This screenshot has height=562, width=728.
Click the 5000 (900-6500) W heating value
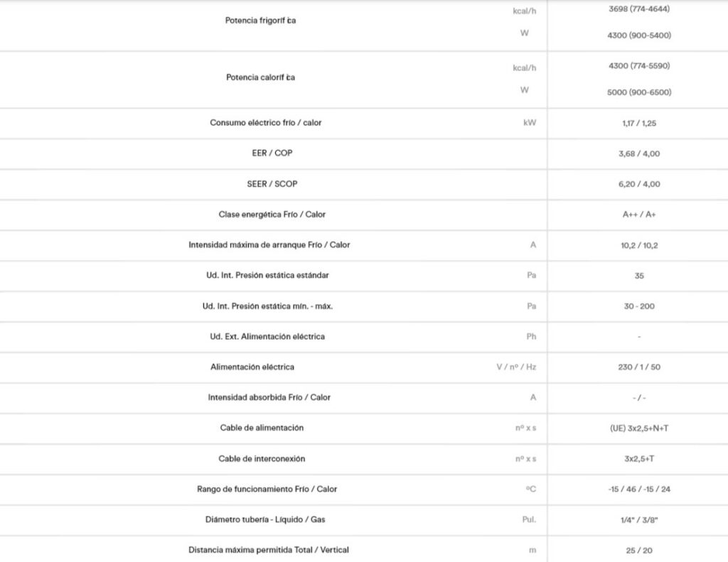point(639,92)
